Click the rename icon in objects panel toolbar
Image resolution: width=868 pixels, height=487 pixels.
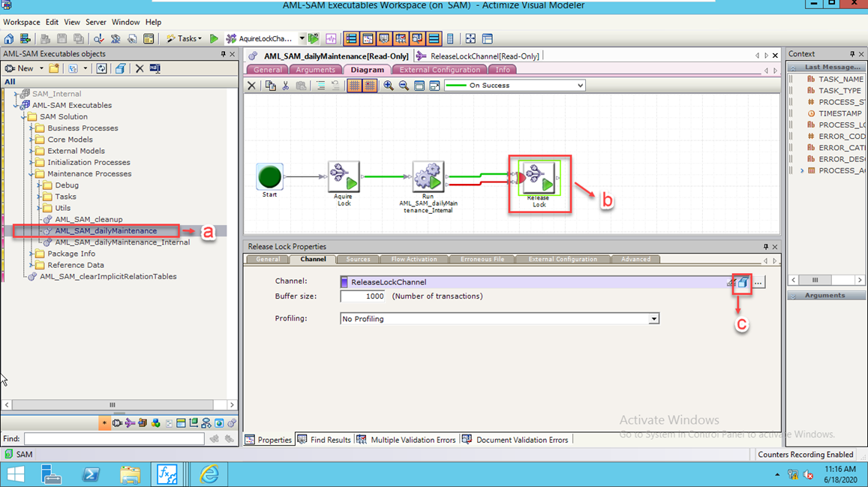coord(155,68)
